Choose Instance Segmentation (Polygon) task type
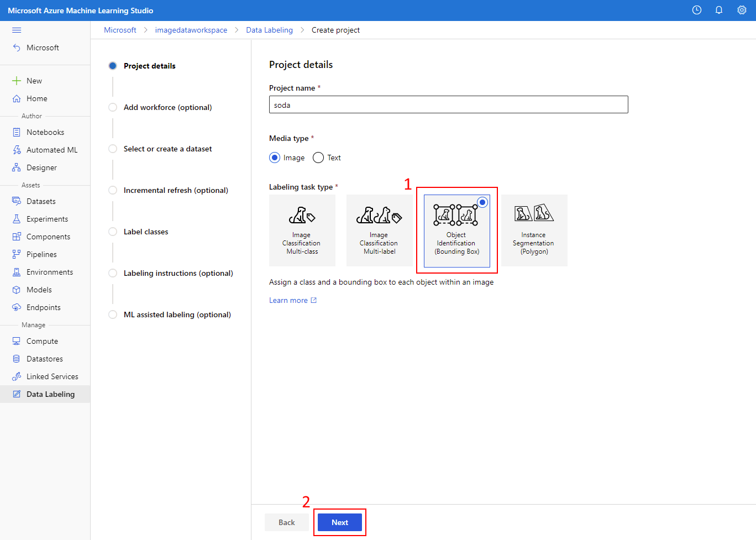 pos(534,230)
